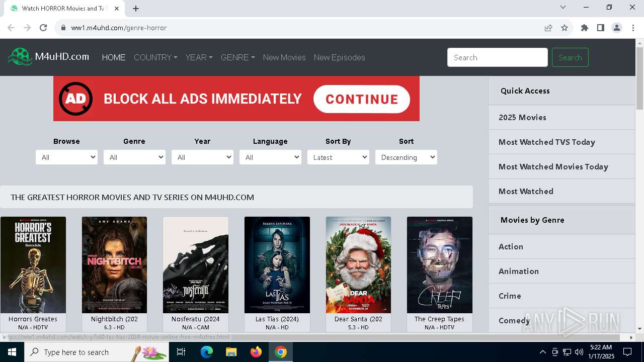Launch Firefox from taskbar
This screenshot has height=362, width=644.
pos(256,352)
